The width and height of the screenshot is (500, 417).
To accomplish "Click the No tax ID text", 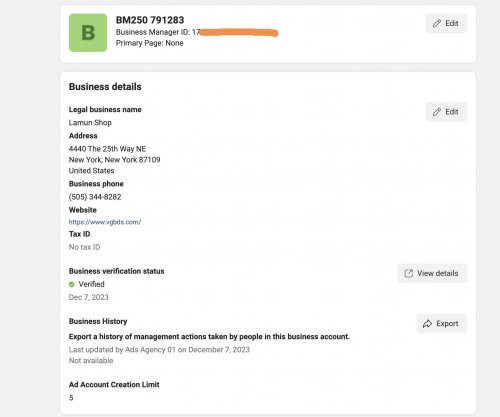I will point(84,247).
